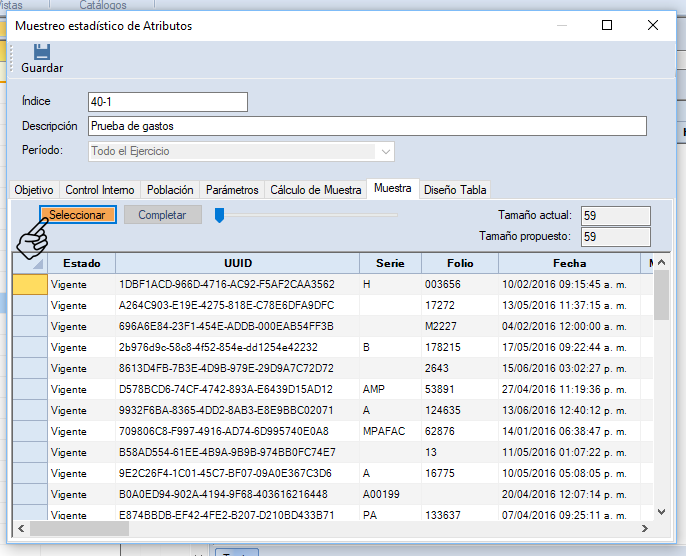The height and width of the screenshot is (556, 686).
Task: Open the Cálculo de Muestra tab
Action: click(316, 190)
